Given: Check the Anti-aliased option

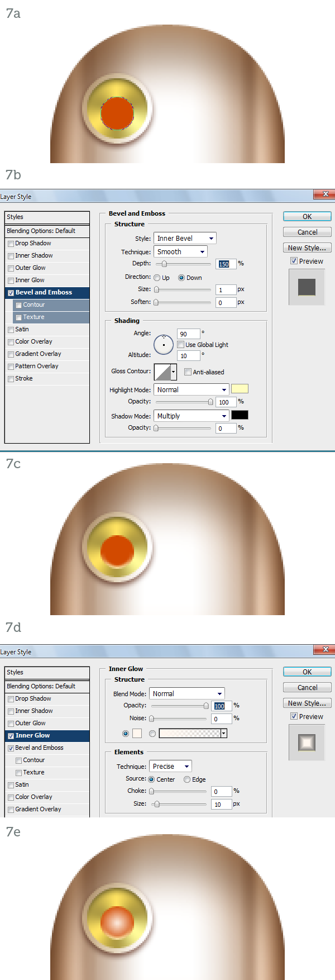Looking at the screenshot, I should (188, 372).
